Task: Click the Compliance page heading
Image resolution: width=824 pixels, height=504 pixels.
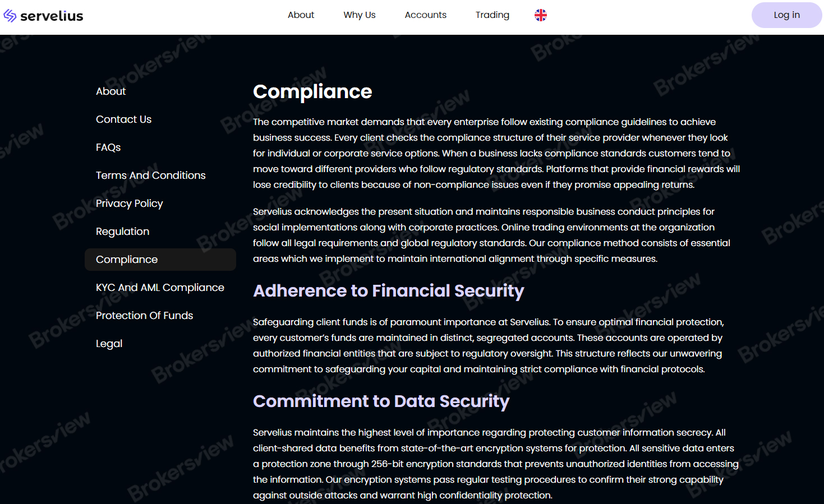Action: pos(312,91)
